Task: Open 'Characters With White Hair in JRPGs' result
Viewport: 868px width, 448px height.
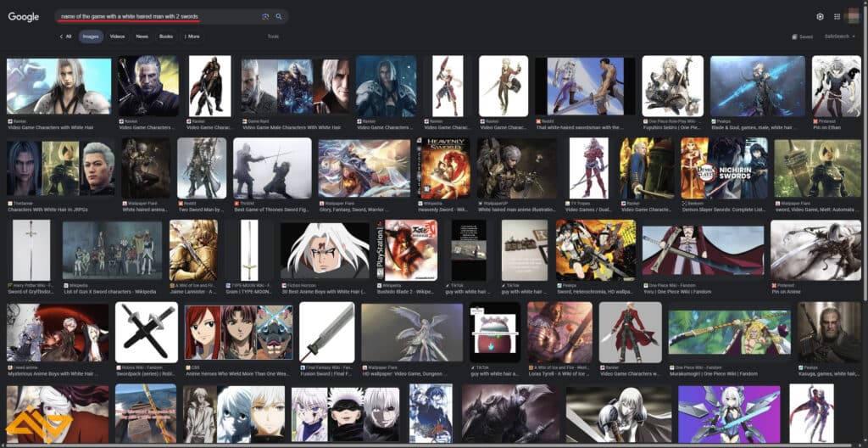Action: pyautogui.click(x=47, y=210)
